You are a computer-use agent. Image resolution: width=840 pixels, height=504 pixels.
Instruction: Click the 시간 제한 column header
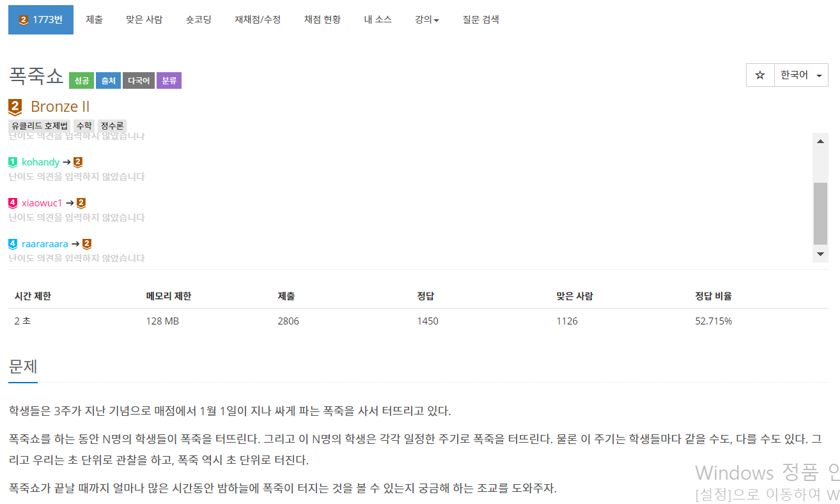coord(33,296)
